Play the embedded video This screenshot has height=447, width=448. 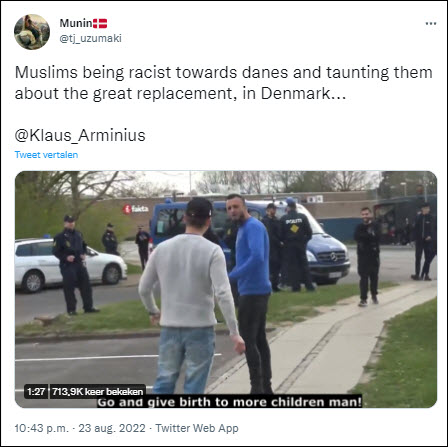[226, 289]
